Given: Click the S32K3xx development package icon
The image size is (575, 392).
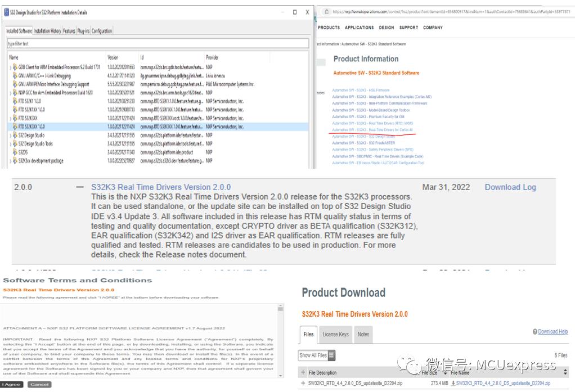Looking at the screenshot, I should point(15,161).
